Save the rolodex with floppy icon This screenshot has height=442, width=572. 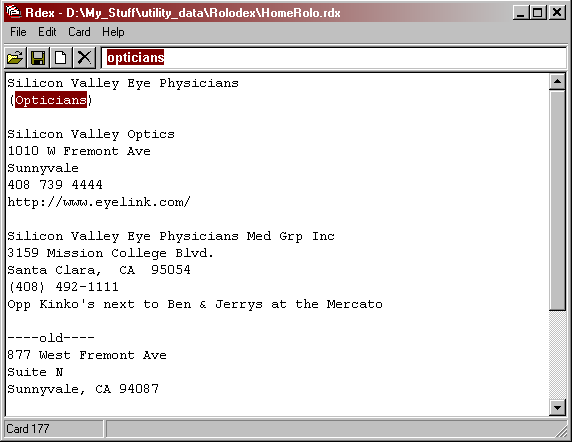[x=38, y=58]
